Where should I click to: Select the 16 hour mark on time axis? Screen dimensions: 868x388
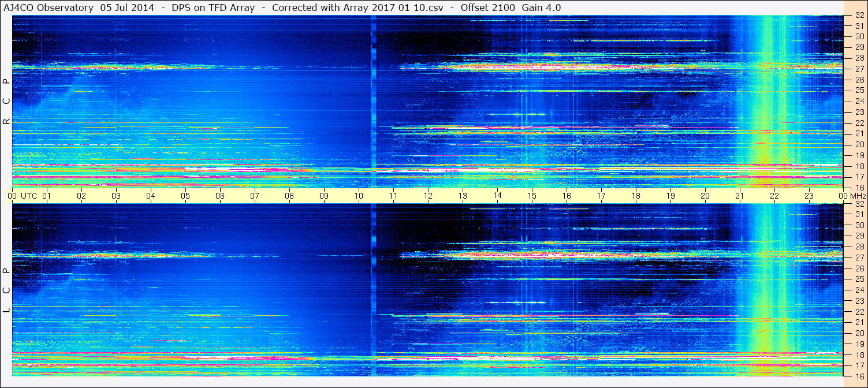[567, 196]
